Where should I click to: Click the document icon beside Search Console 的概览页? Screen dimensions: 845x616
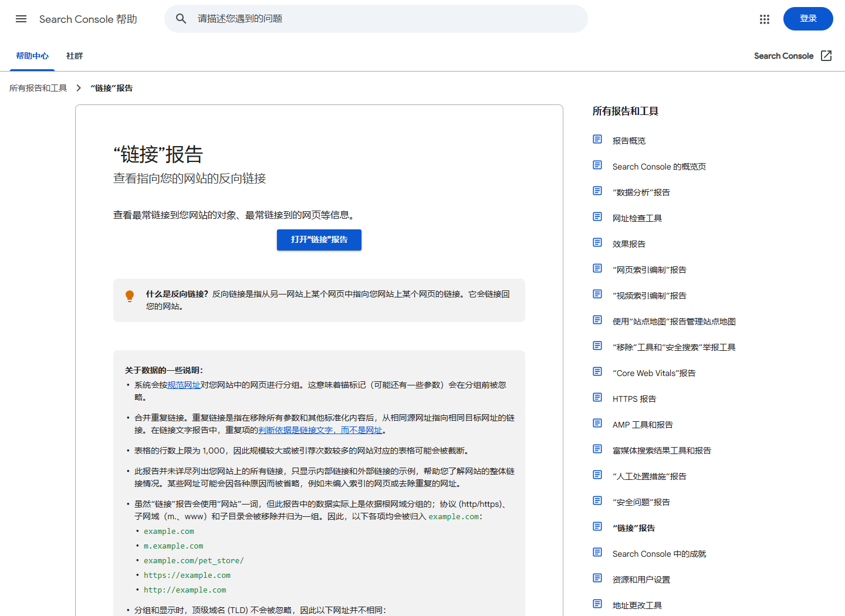597,165
